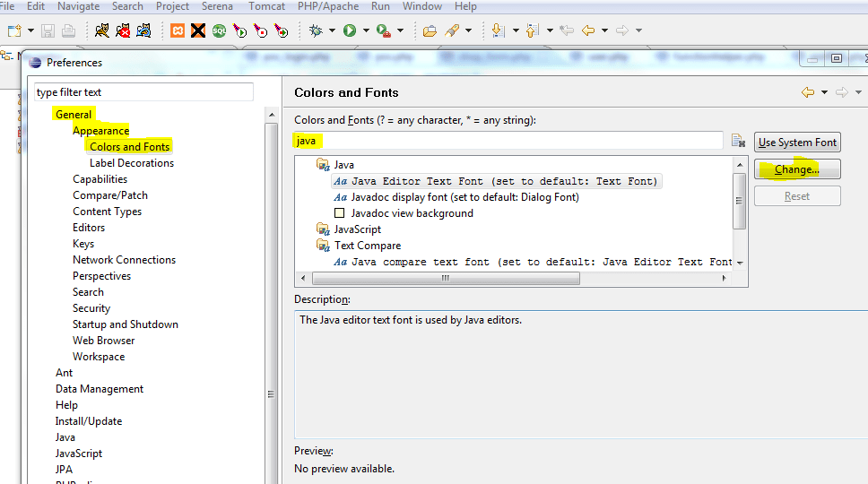The width and height of the screenshot is (868, 484).
Task: Click the black X XAMPP stop icon
Action: pos(198,30)
